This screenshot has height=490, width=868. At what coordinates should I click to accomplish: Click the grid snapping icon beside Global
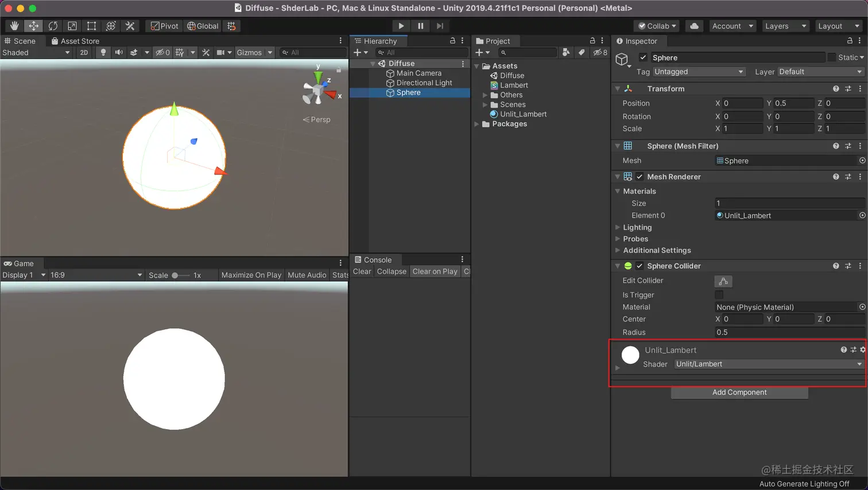(x=231, y=26)
